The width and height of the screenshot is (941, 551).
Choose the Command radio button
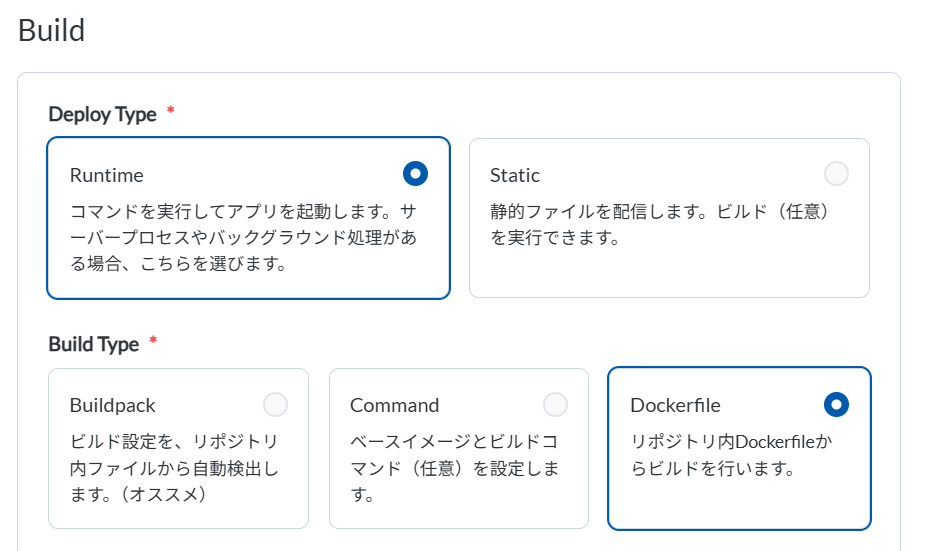tap(555, 404)
